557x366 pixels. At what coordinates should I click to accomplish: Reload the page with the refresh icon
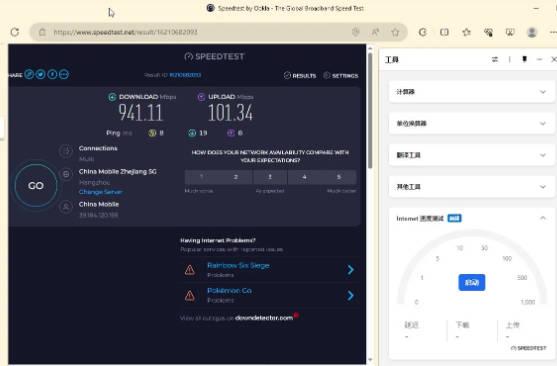(15, 32)
